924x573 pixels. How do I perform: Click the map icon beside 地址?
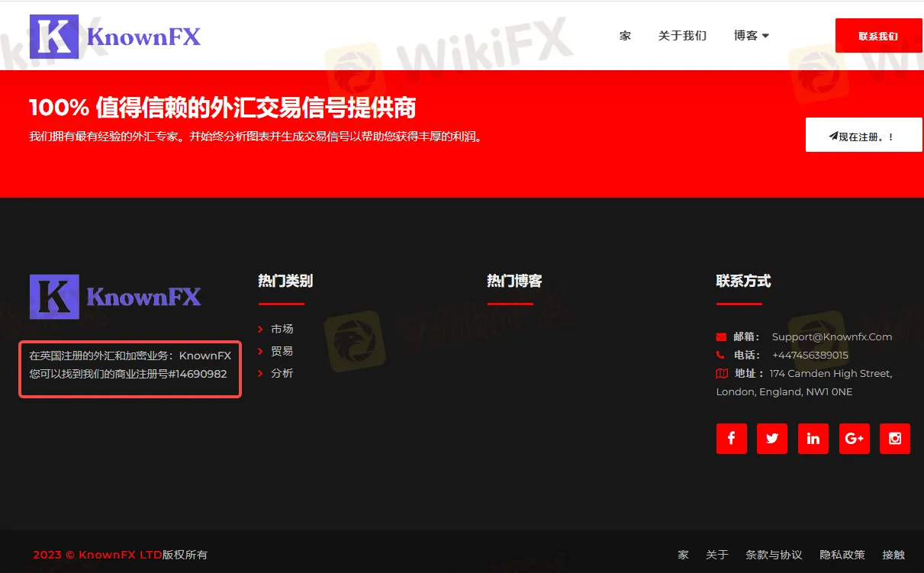721,373
